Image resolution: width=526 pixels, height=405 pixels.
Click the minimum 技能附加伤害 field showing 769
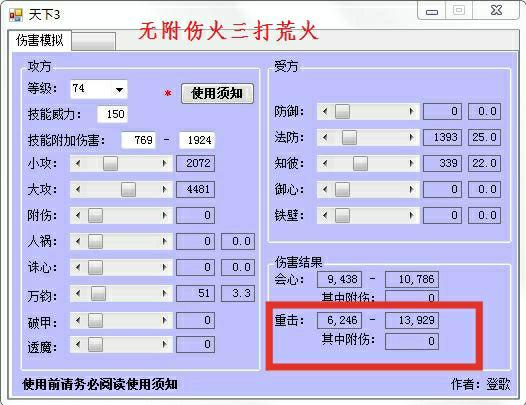click(x=139, y=140)
